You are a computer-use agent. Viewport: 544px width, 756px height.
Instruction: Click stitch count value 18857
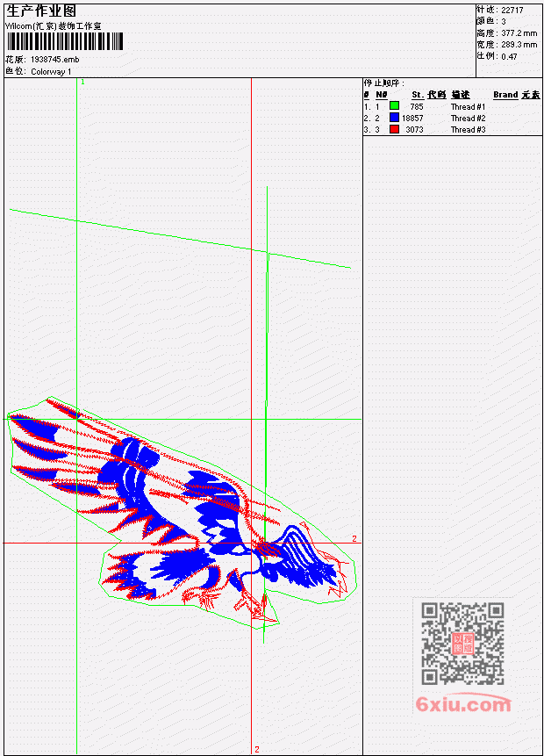[412, 119]
